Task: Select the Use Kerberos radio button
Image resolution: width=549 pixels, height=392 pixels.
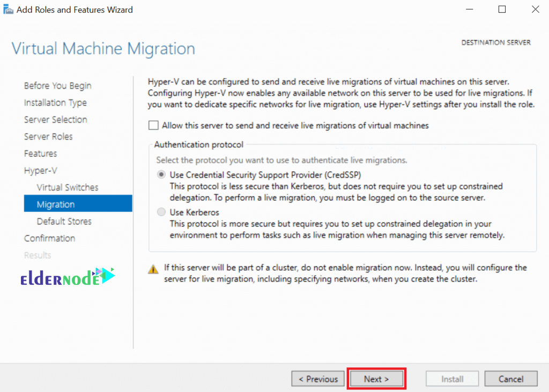Action: pyautogui.click(x=161, y=212)
